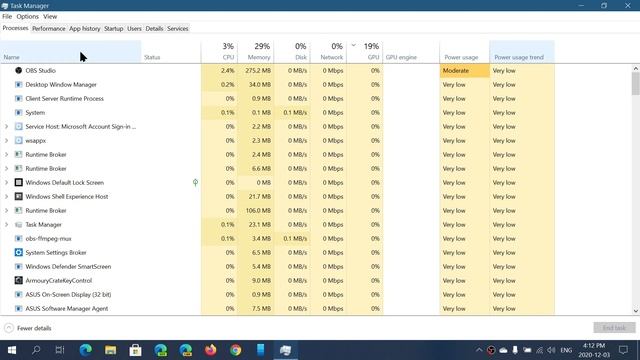Image resolution: width=640 pixels, height=360 pixels.
Task: Open the Windows Start menu
Action: click(12, 350)
